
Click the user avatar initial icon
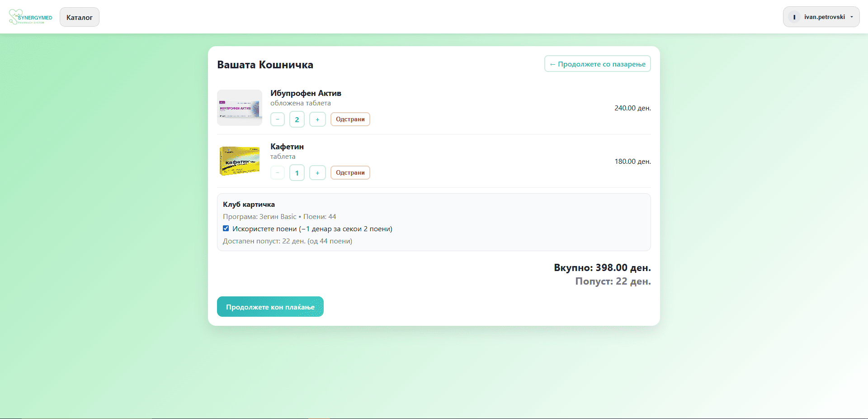coord(794,17)
